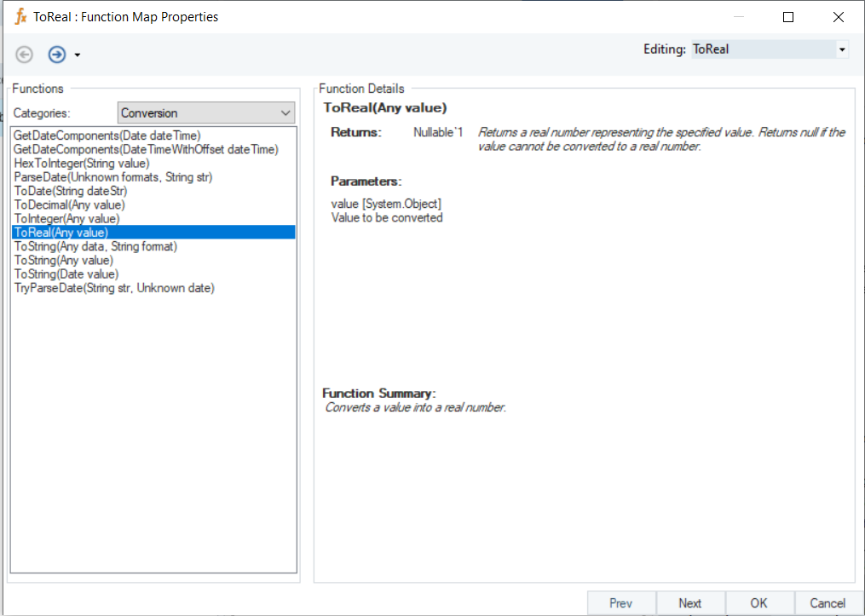Click the back navigation arrow icon
The height and width of the screenshot is (616, 865).
click(25, 55)
